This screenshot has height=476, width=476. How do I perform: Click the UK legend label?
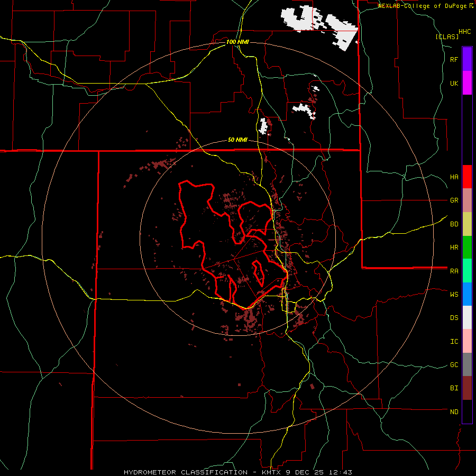454,83
